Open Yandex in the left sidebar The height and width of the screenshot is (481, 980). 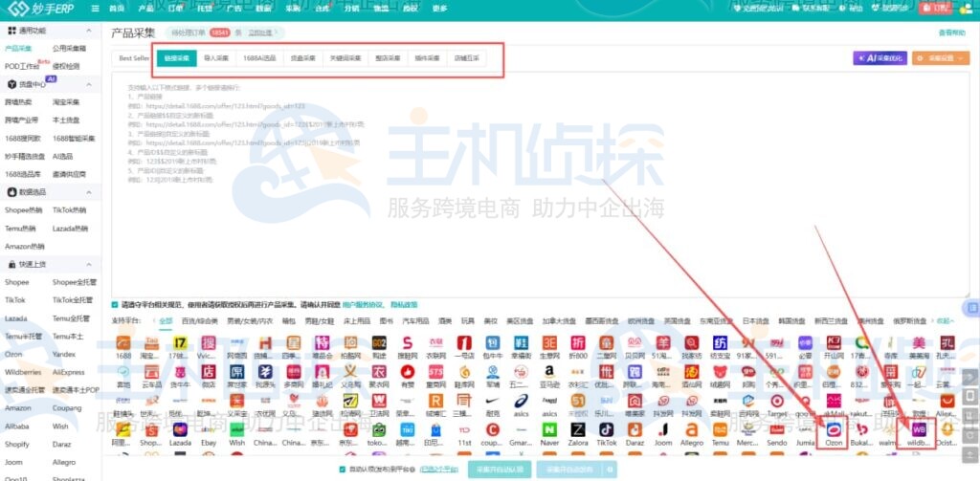pos(63,354)
